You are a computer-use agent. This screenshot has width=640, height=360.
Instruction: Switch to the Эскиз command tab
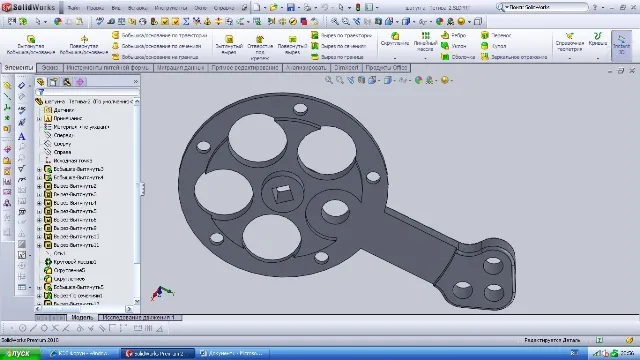(x=50, y=68)
